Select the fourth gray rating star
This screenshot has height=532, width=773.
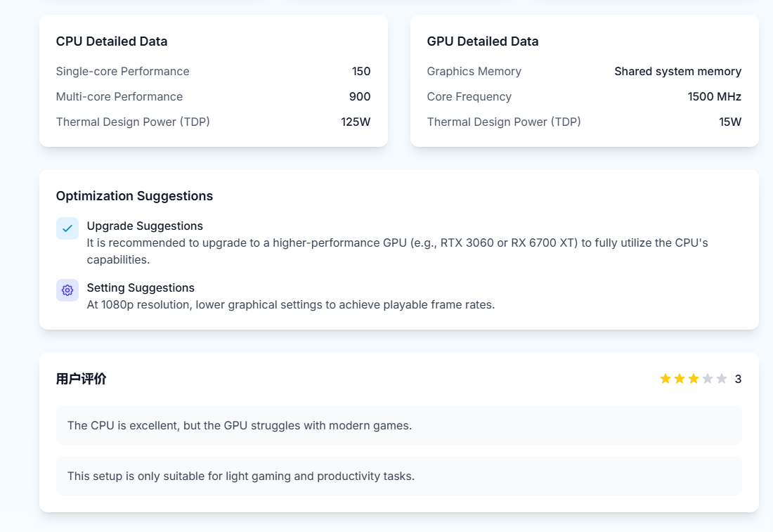708,379
